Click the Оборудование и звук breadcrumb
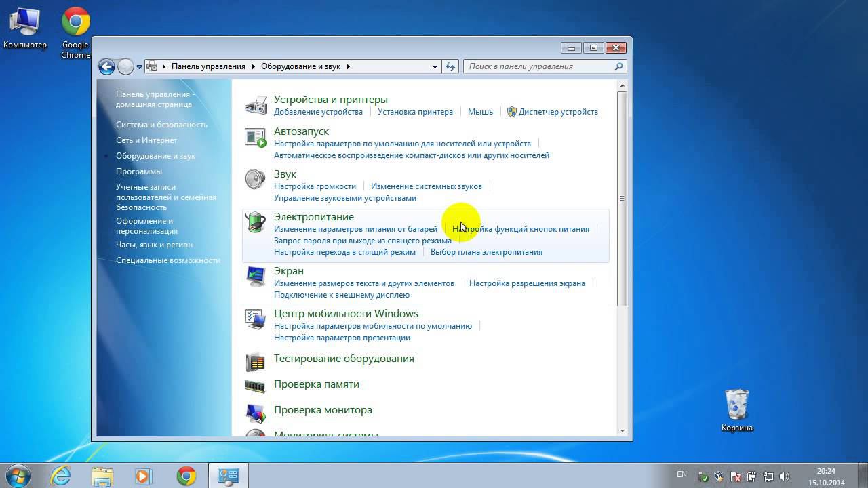The image size is (868, 488). [302, 66]
